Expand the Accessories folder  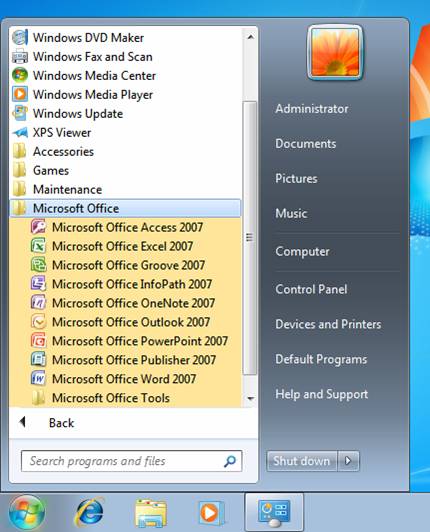pos(125,151)
